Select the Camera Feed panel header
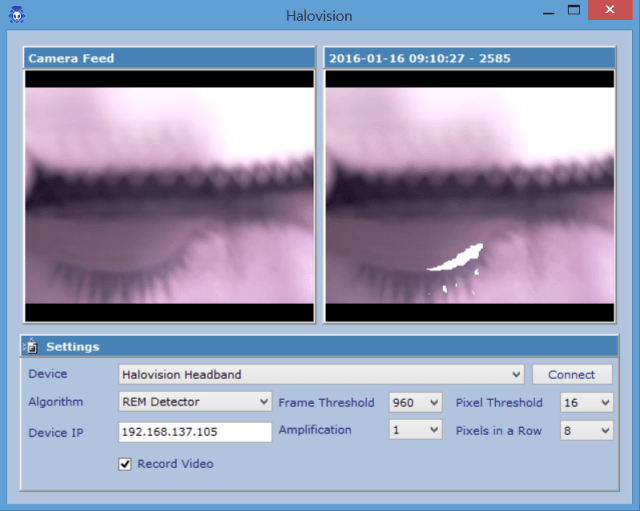The image size is (640, 511). pos(169,58)
